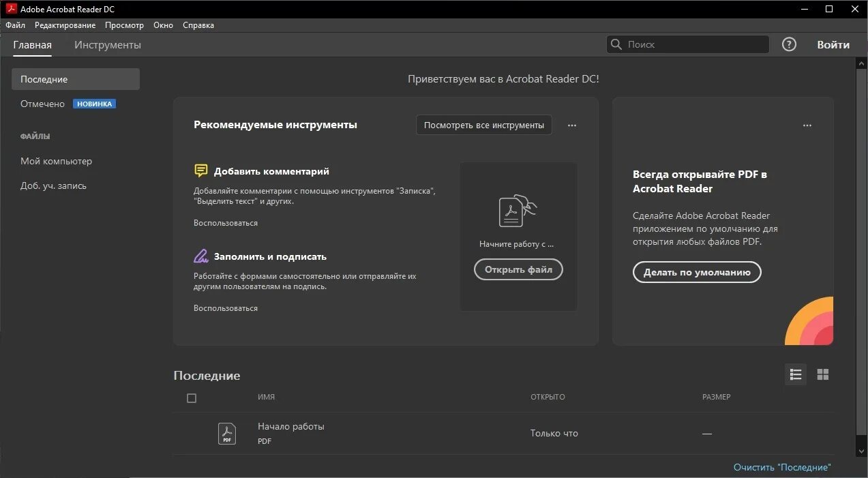Select Последние in the sidebar

(x=76, y=79)
